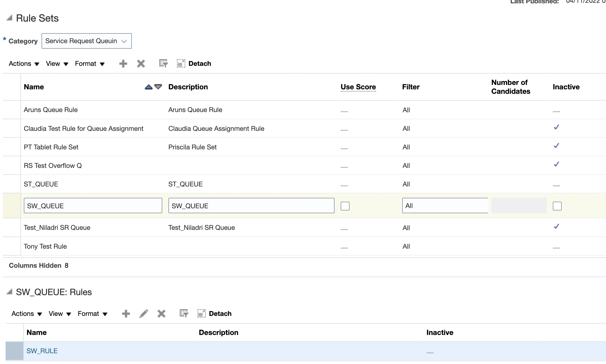Check Use Score for SW_QUEUE row
The width and height of the screenshot is (606, 364).
tap(345, 206)
